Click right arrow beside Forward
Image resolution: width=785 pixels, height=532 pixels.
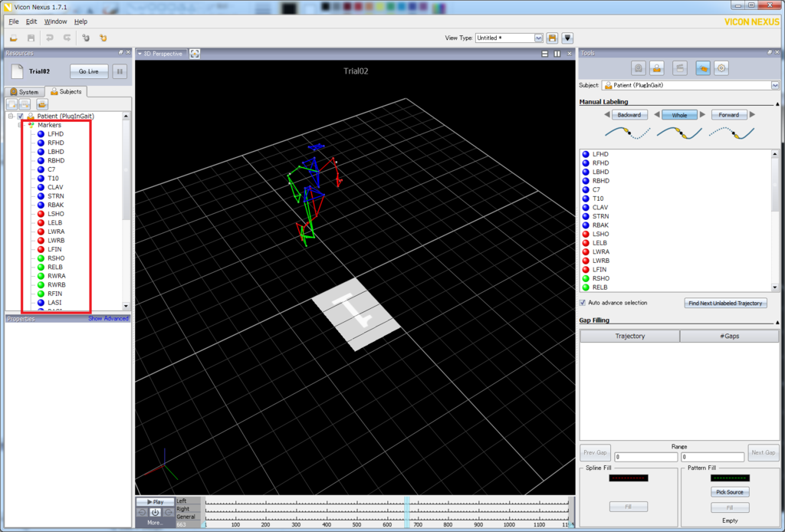click(752, 115)
